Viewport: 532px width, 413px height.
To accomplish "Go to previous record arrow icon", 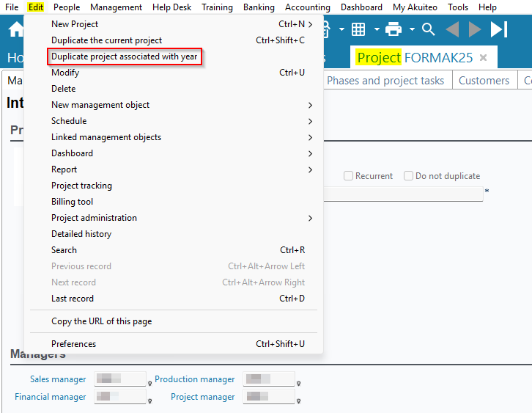I will click(x=452, y=29).
